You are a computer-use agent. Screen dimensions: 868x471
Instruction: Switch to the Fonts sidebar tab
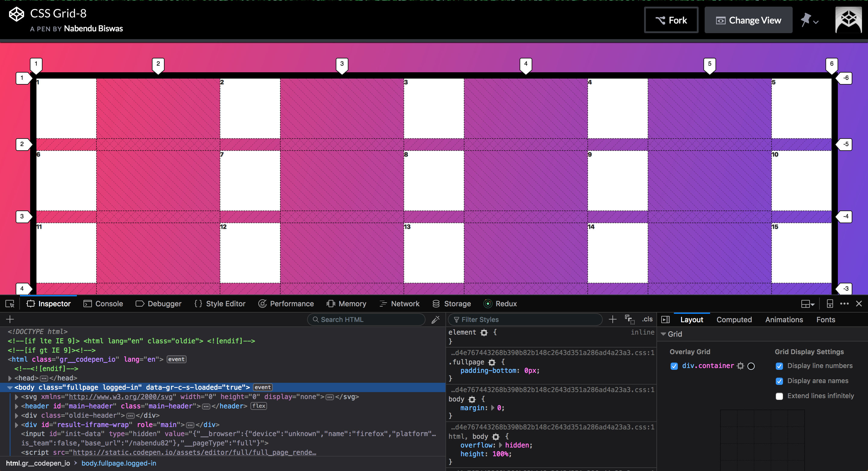tap(826, 320)
